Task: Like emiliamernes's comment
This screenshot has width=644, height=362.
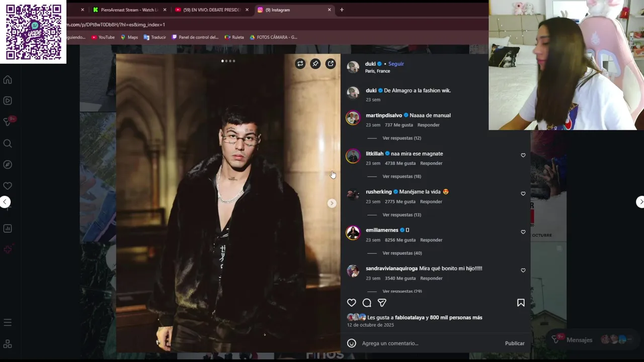Action: point(523,232)
